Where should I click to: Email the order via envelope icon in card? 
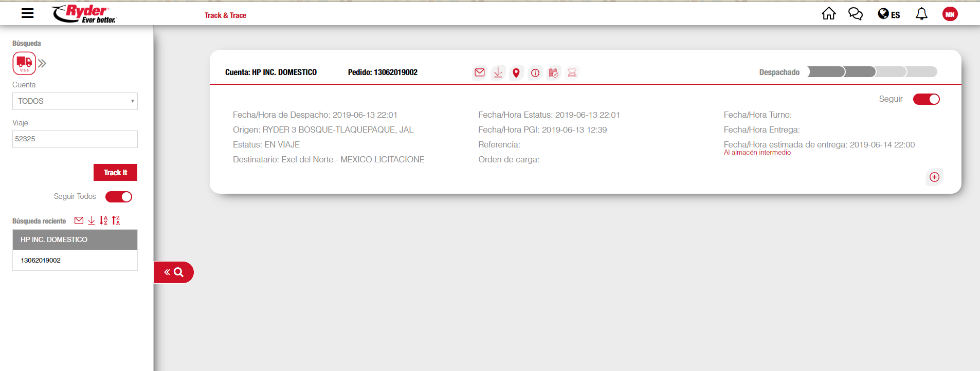(479, 72)
